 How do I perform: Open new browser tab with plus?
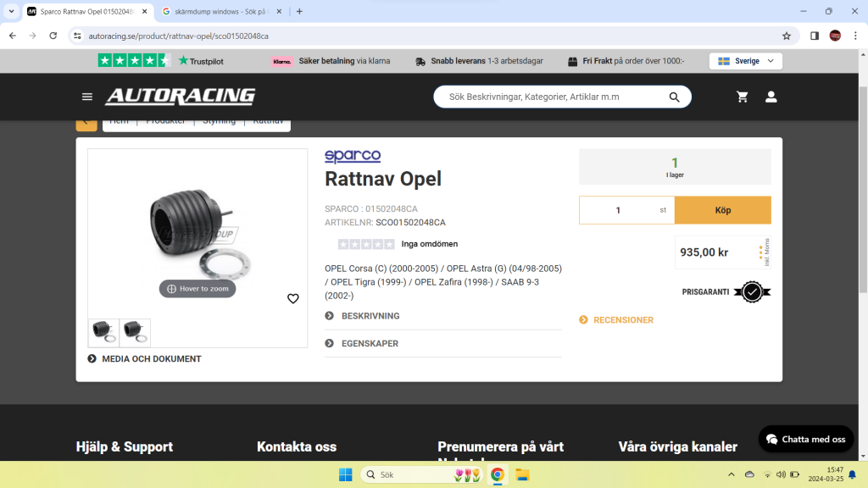(299, 11)
